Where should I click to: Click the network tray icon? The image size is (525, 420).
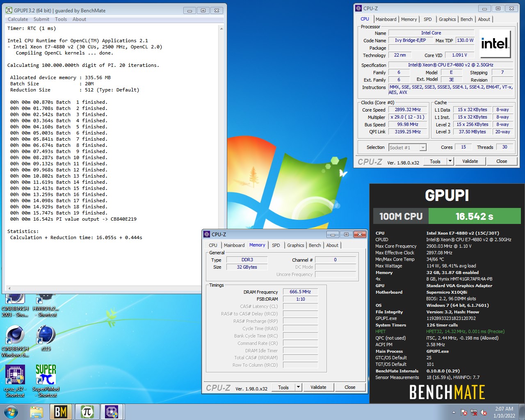[474, 412]
